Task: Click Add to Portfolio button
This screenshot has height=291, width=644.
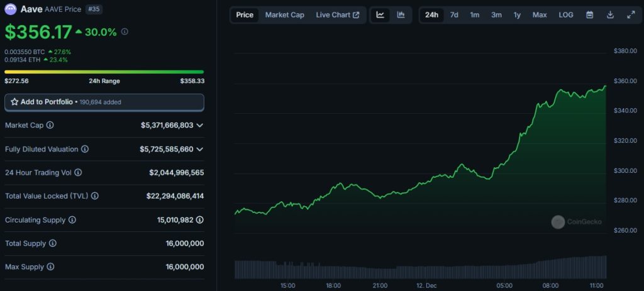Action: pyautogui.click(x=104, y=102)
